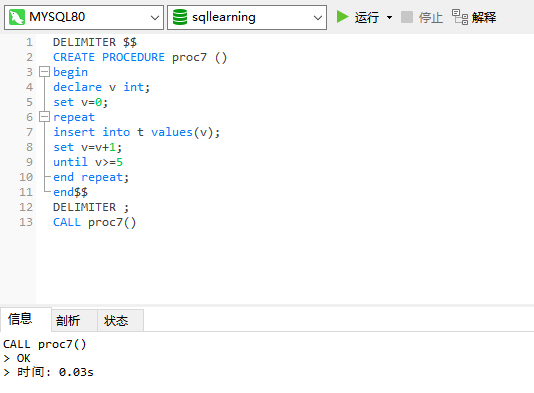The width and height of the screenshot is (534, 393).
Task: Switch to the 信息 tab
Action: (x=26, y=319)
